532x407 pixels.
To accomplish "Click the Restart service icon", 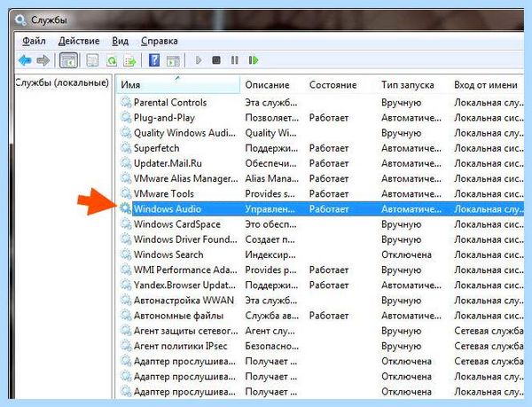I will pyautogui.click(x=254, y=60).
